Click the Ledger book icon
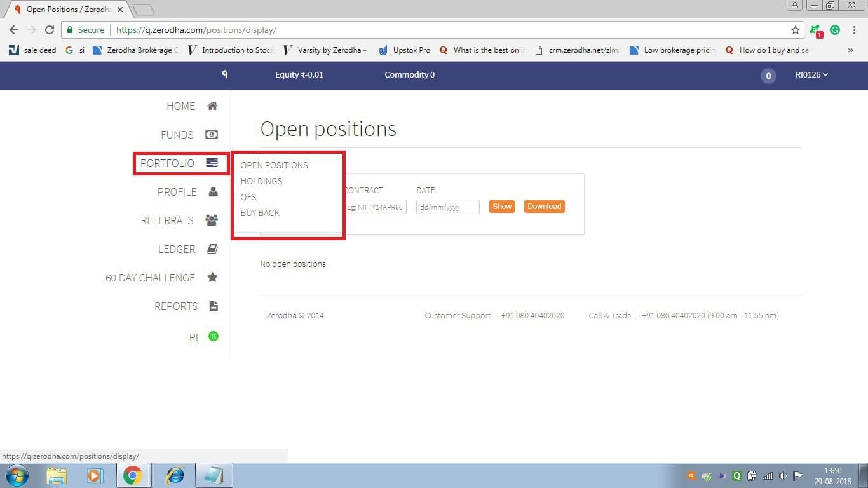Screen dimensions: 868x488 coord(213,249)
